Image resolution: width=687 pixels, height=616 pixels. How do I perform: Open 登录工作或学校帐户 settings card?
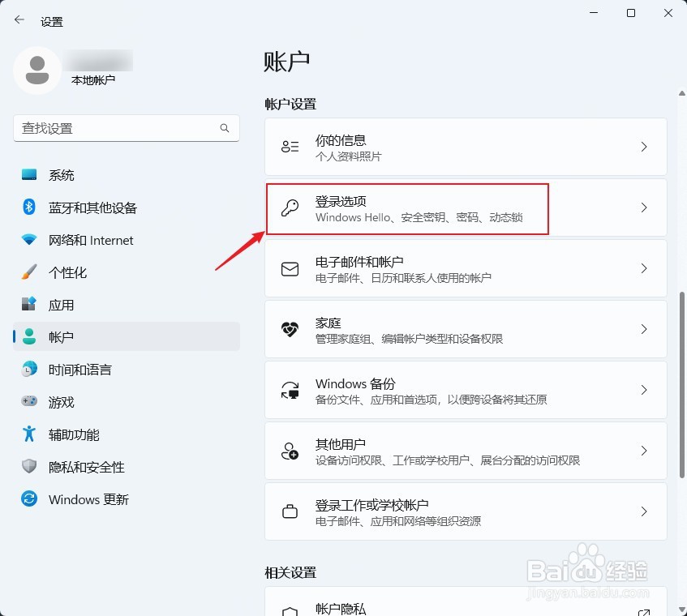click(x=466, y=511)
